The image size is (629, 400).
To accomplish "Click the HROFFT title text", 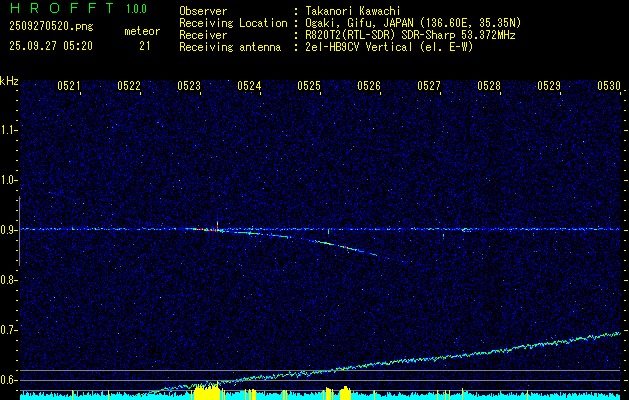I will coord(53,9).
